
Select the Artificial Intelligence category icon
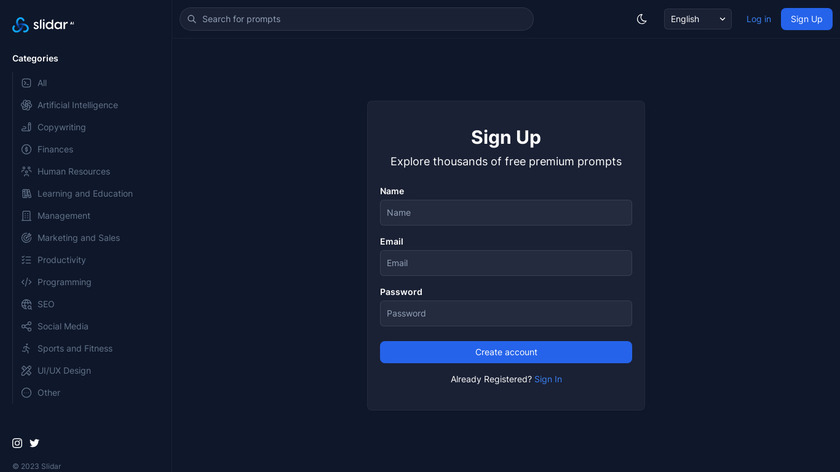tap(27, 105)
